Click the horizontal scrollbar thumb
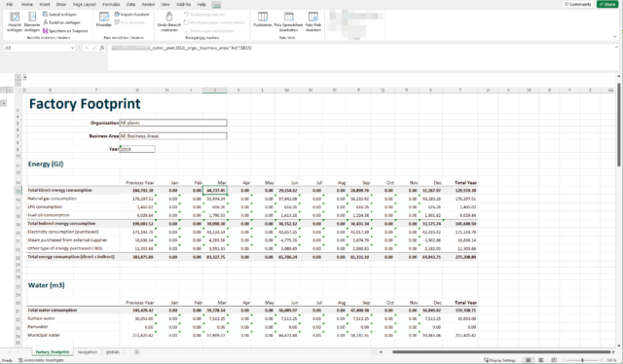Screen dimensions: 623x364 click(x=502, y=352)
